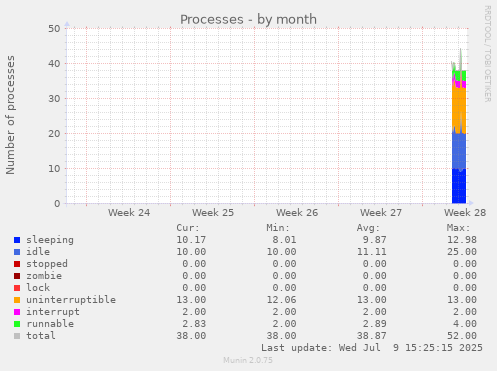
Task: Click the 'zombie' legend label
Action: (44, 276)
